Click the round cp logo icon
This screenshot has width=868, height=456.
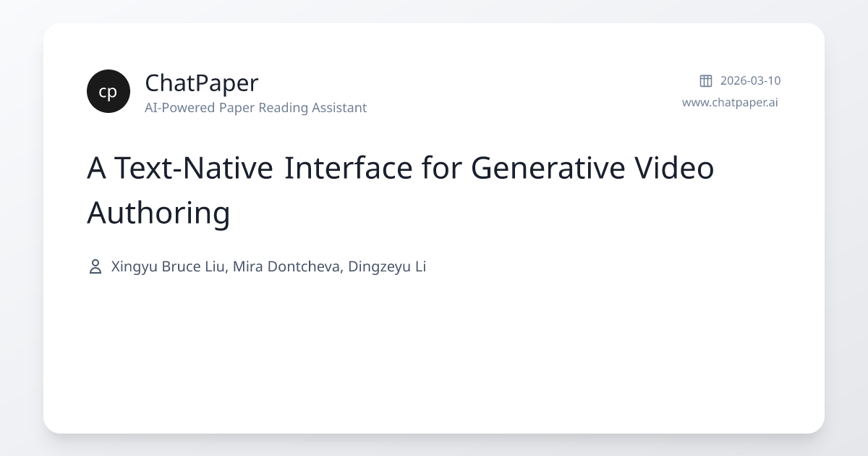(x=109, y=91)
